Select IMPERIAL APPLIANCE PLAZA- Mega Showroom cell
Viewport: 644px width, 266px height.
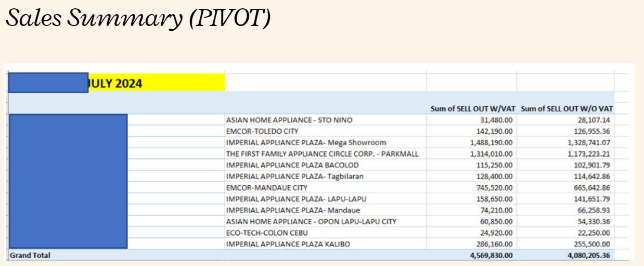click(x=306, y=143)
